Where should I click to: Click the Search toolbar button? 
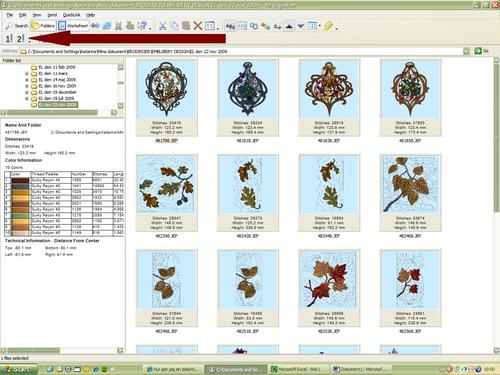[16, 26]
